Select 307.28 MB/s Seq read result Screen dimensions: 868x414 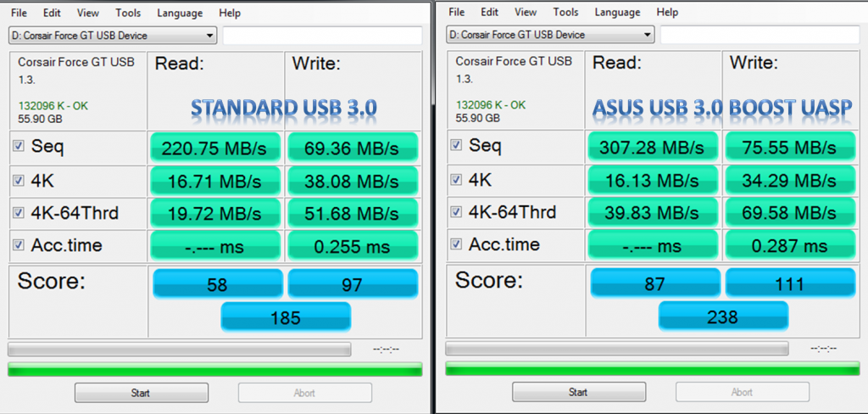(653, 147)
